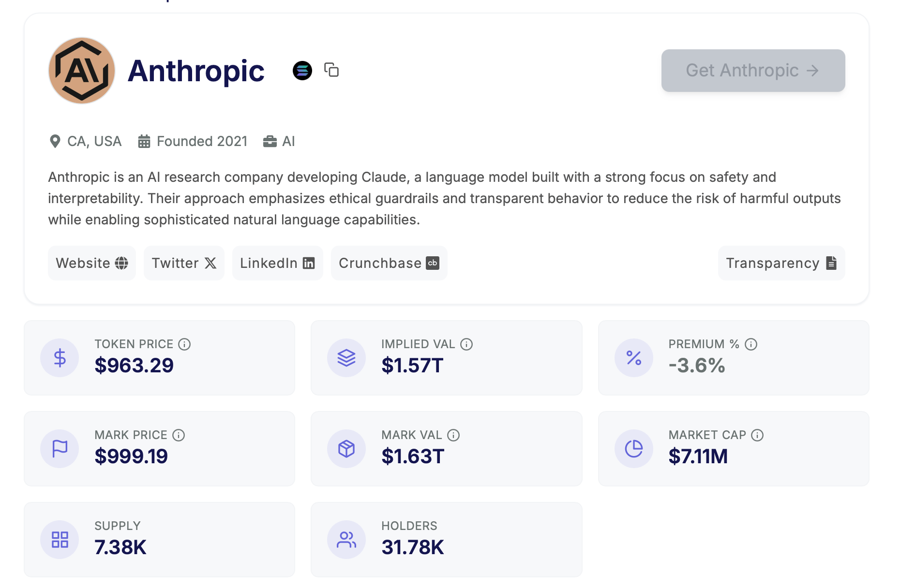Image resolution: width=901 pixels, height=588 pixels.
Task: Click the briefcase icon next to AI
Action: [270, 141]
